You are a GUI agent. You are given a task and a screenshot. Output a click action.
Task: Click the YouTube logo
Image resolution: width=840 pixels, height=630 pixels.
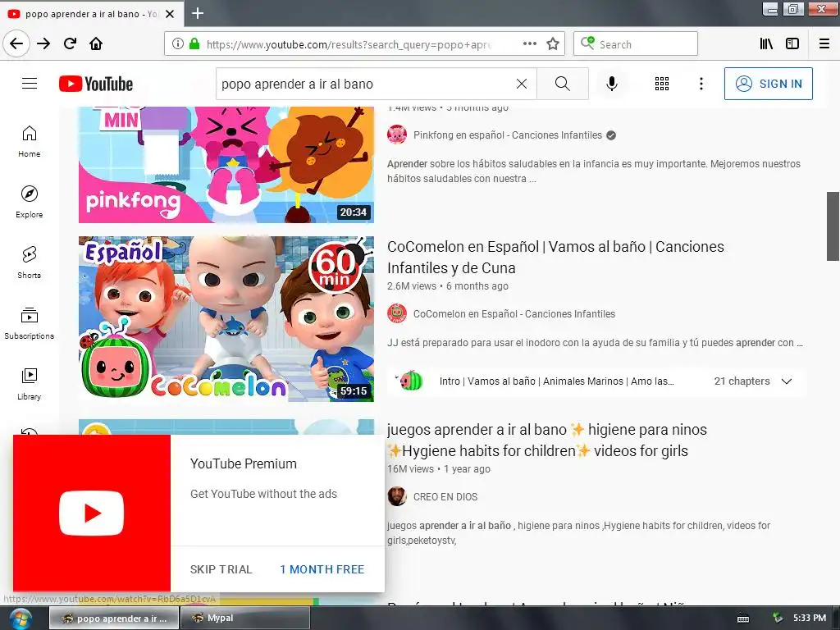(96, 84)
